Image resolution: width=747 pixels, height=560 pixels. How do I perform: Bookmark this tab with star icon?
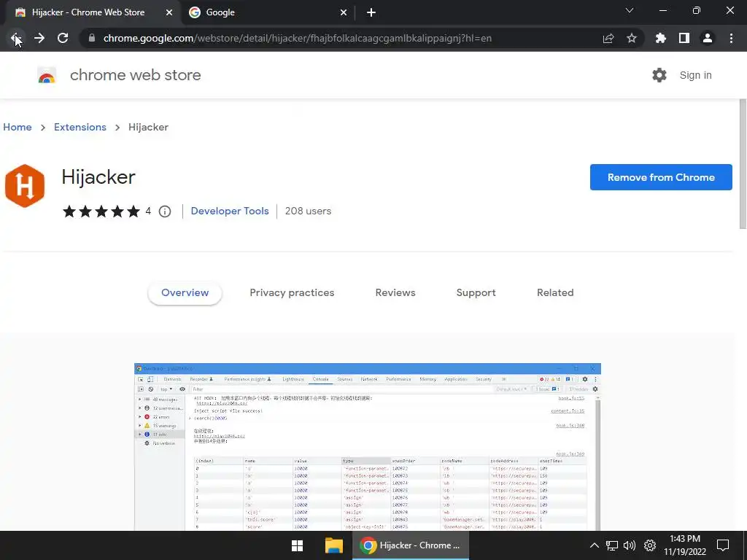pyautogui.click(x=632, y=38)
